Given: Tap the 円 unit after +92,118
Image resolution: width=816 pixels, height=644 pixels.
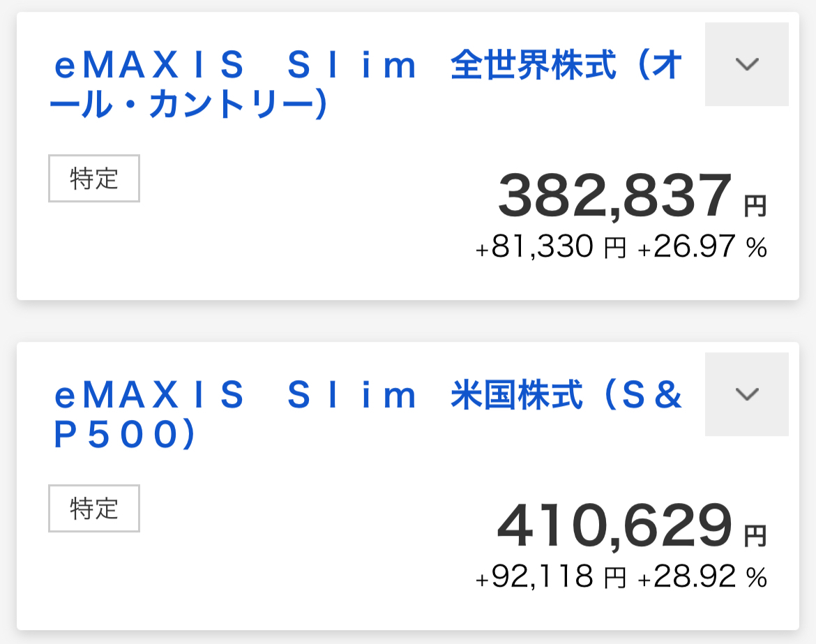Looking at the screenshot, I should (x=614, y=578).
